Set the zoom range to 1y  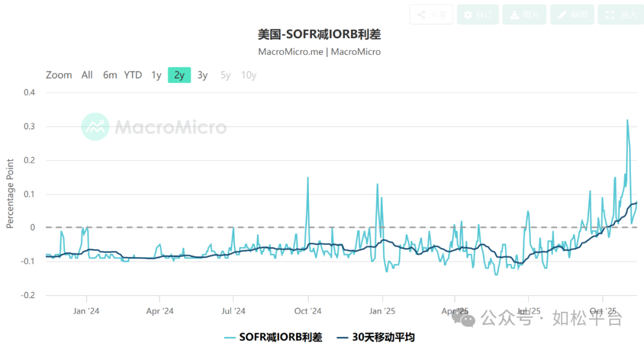tap(156, 75)
